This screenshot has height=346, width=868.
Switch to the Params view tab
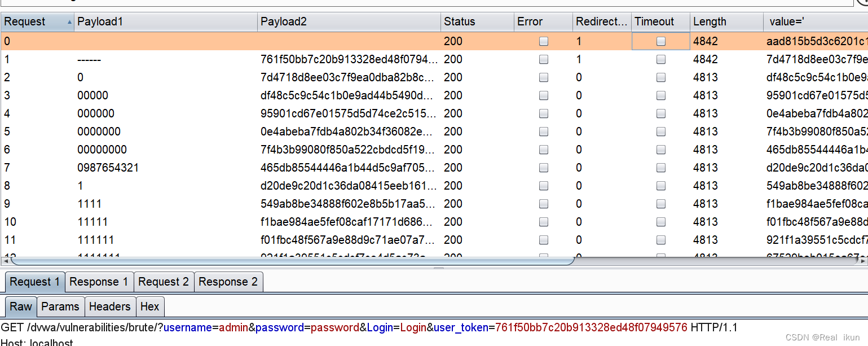click(x=60, y=306)
